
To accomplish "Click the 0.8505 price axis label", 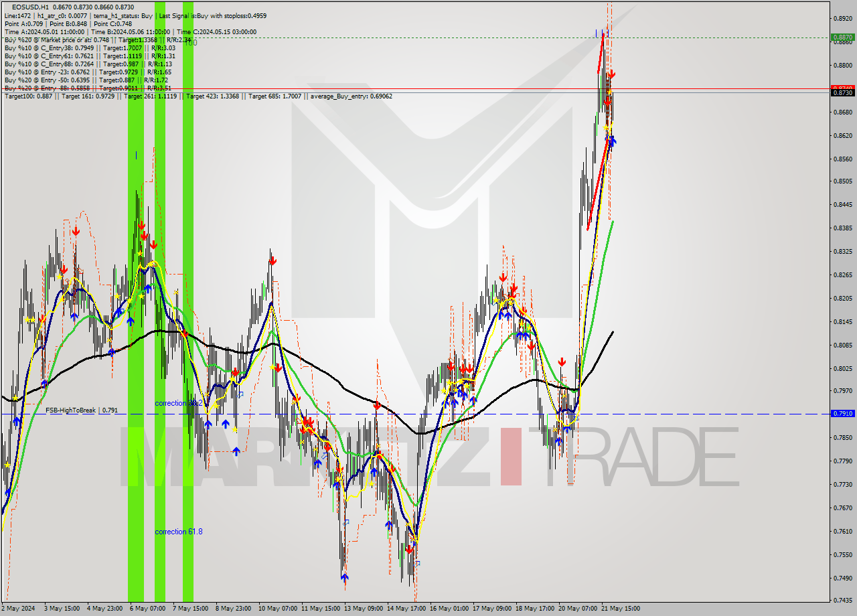I will tap(842, 181).
